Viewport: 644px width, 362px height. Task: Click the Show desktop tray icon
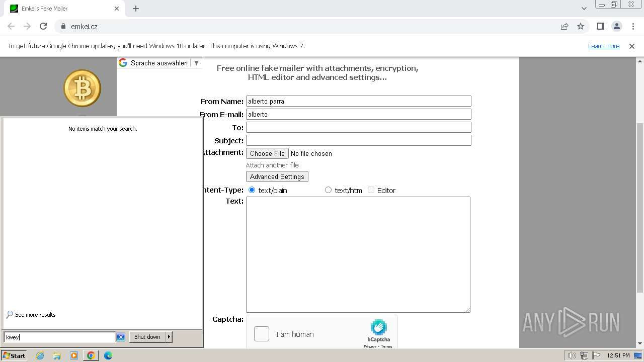pos(638,356)
